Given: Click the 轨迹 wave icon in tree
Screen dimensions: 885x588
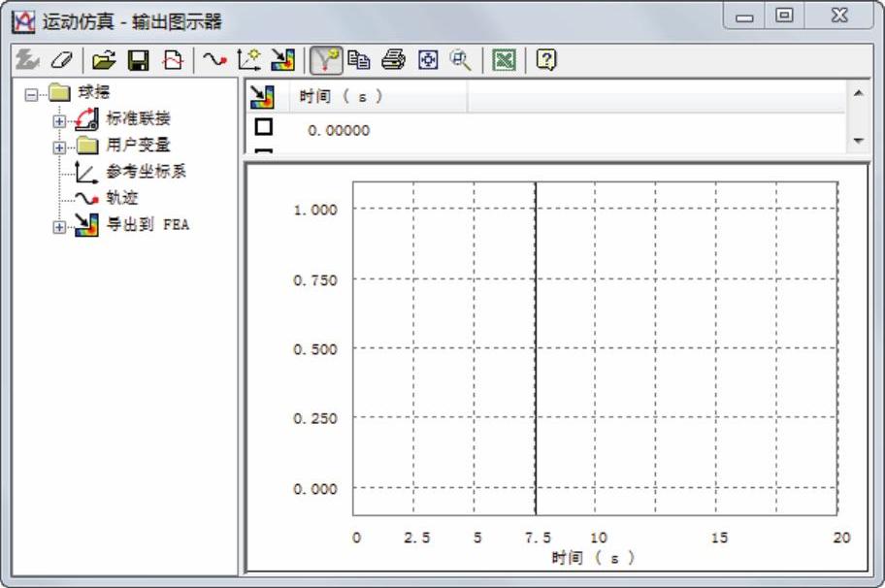Looking at the screenshot, I should point(87,198).
